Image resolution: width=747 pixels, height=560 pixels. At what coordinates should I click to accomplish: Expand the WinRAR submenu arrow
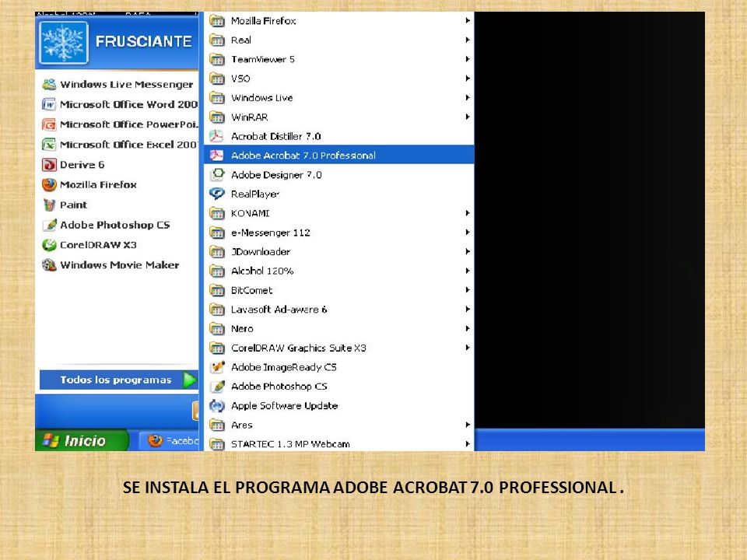tap(468, 117)
